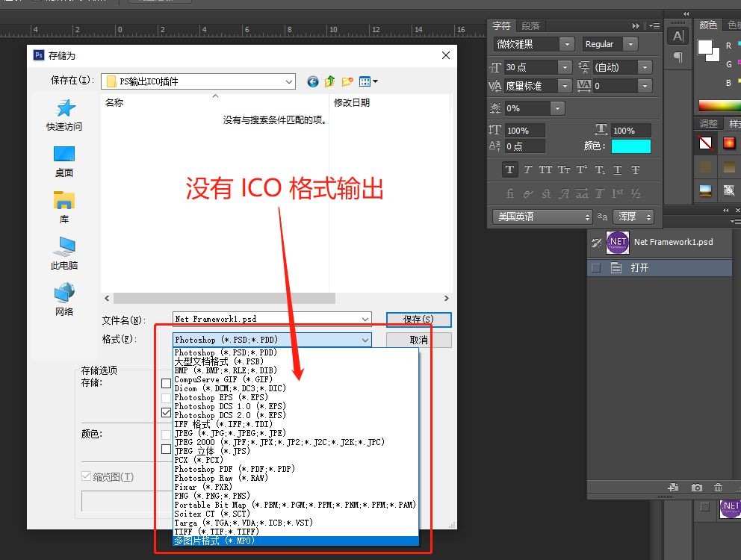Toggle first checkbox in save options
Image resolution: width=741 pixels, height=560 pixels.
(x=166, y=383)
